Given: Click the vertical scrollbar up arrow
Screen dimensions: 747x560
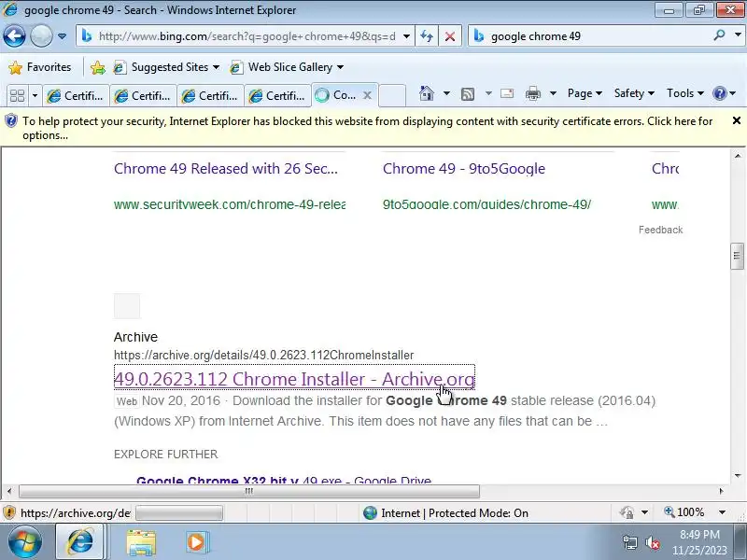Looking at the screenshot, I should (737, 156).
